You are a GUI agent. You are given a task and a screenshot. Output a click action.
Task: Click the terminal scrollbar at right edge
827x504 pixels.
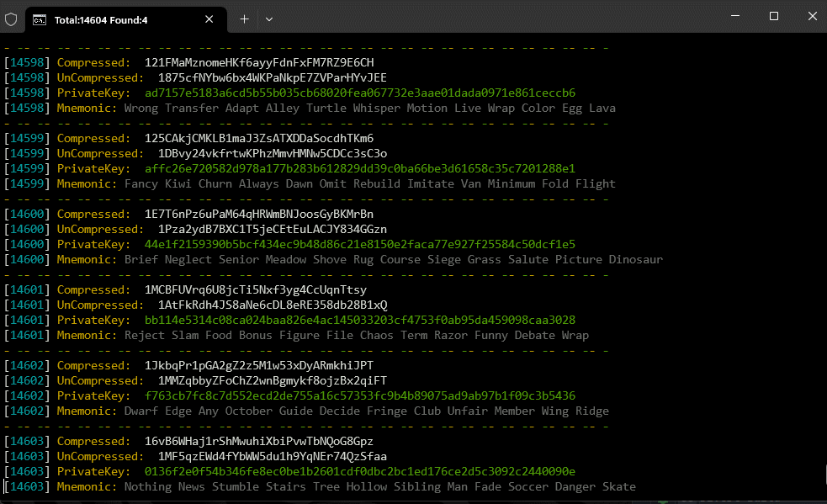(x=824, y=475)
